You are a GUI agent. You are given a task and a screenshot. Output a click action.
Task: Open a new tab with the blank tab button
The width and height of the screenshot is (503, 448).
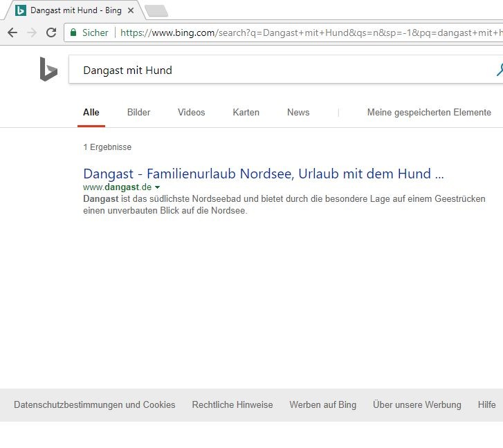click(156, 10)
